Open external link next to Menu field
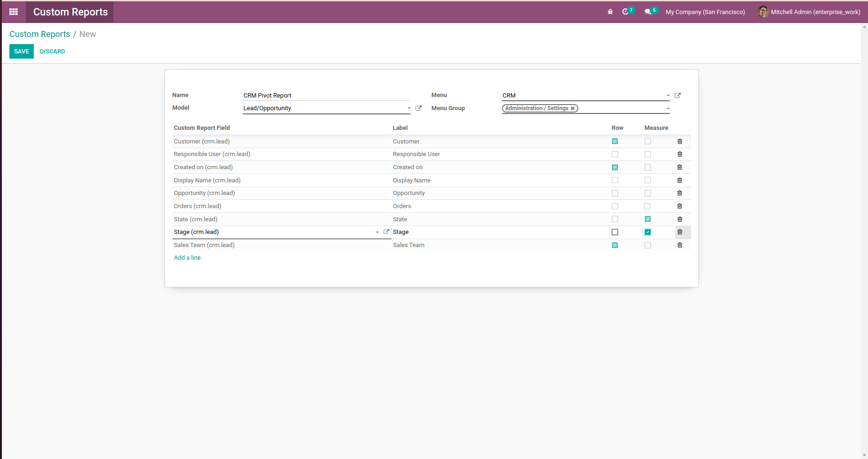868x459 pixels. (678, 96)
